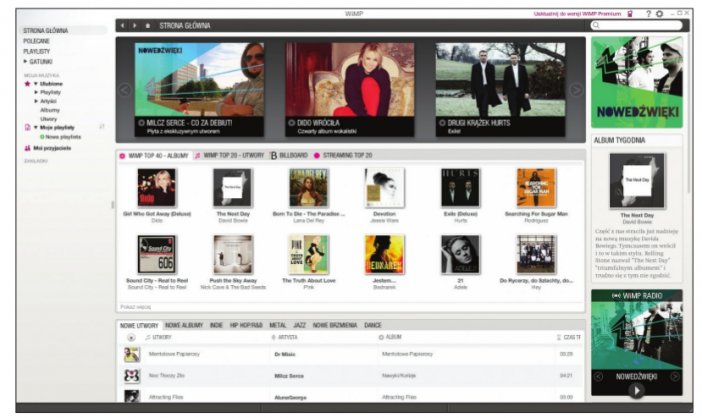Viewport: 702px width, 418px height.
Task: Click the play-all circle icon in track list header
Action: [x=131, y=337]
